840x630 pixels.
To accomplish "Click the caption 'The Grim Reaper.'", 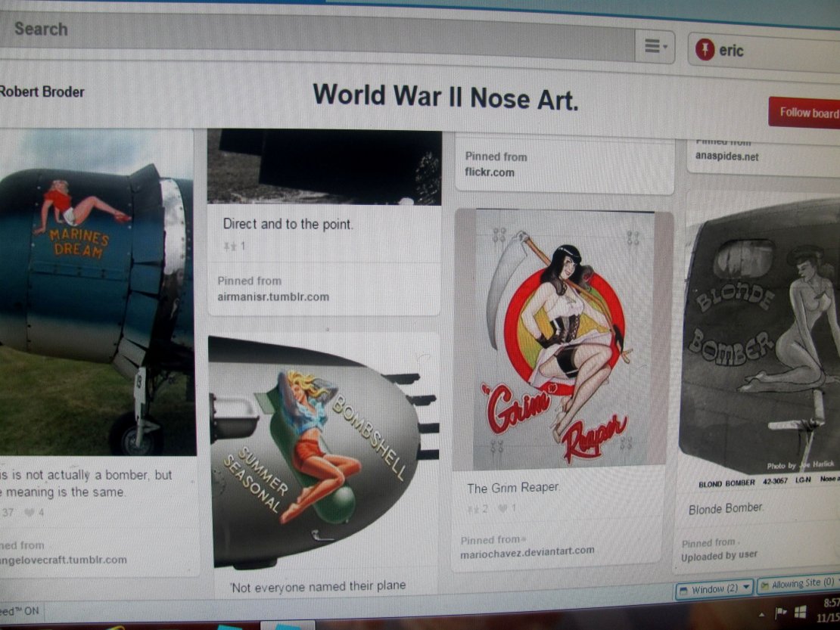I will pos(513,488).
